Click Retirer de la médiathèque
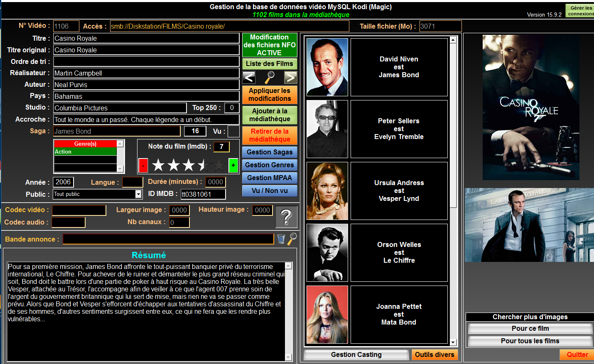 pos(270,135)
